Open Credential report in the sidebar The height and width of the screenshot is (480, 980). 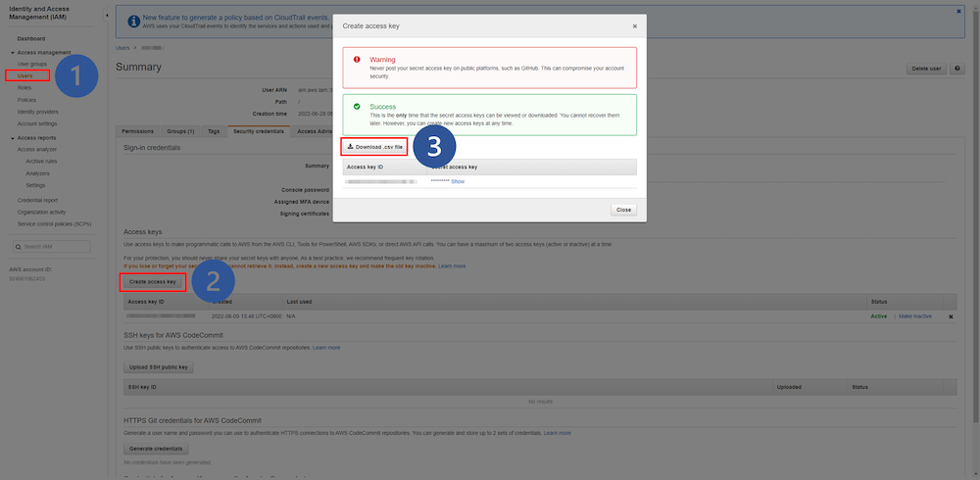click(x=37, y=200)
